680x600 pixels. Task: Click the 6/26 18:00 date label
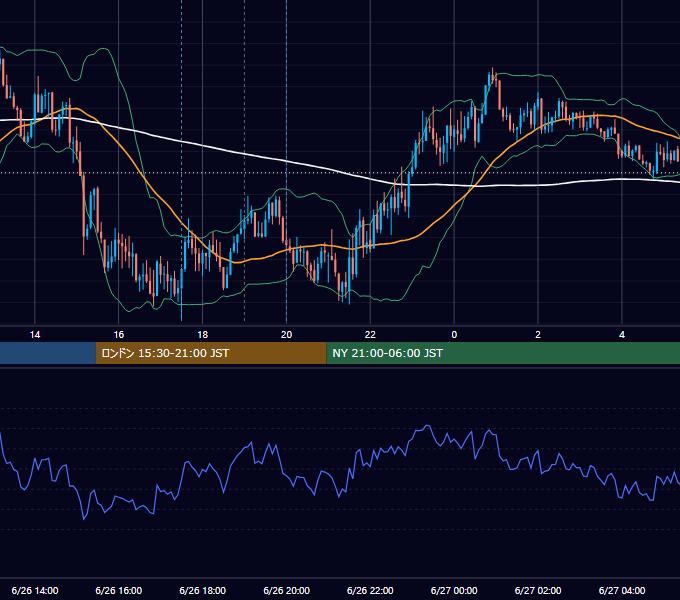[203, 590]
